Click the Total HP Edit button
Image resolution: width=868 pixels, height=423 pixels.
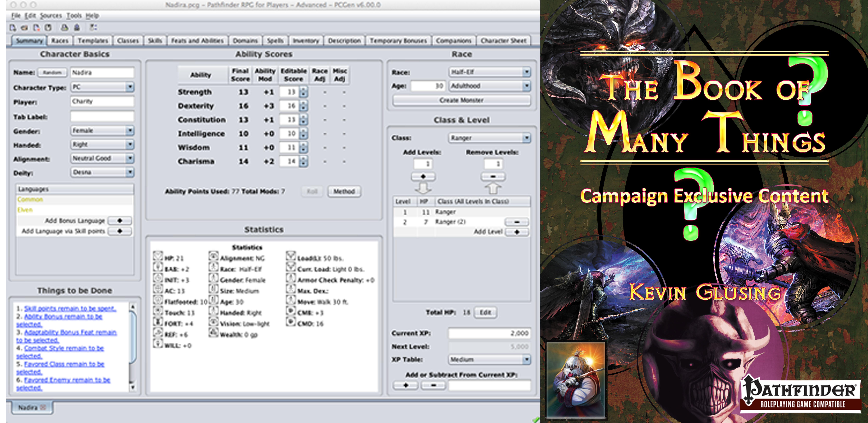click(x=485, y=313)
